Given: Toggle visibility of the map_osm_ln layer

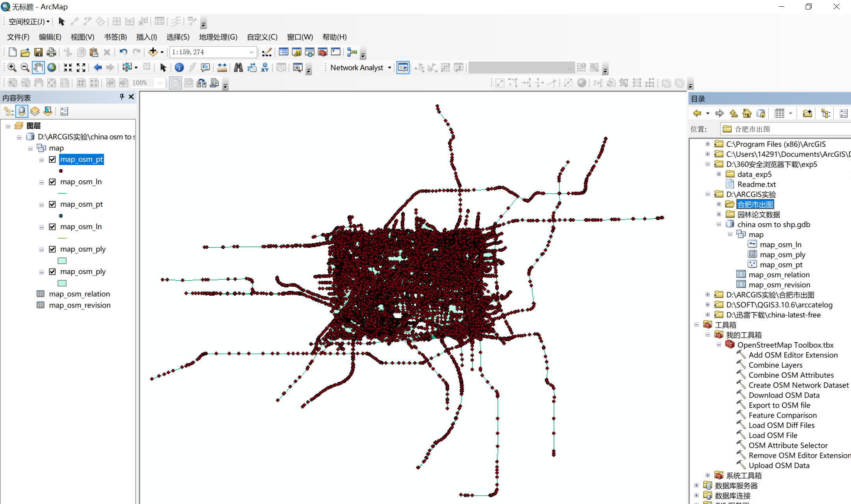Looking at the screenshot, I should coord(52,182).
